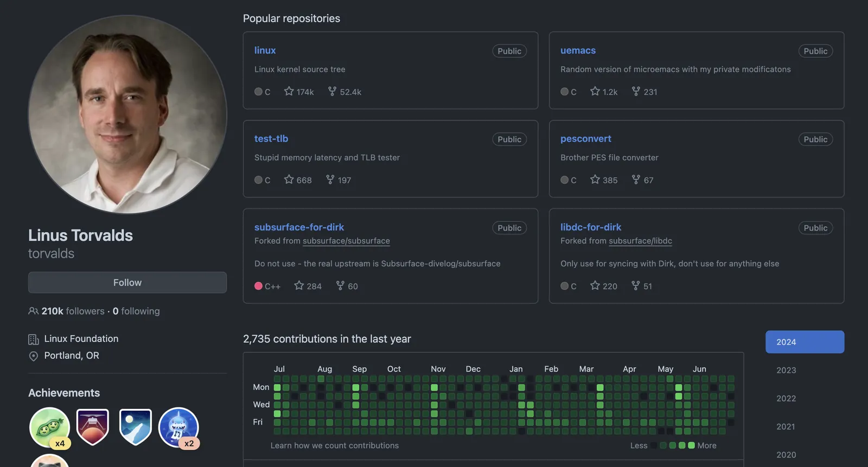Click 2,735 contributions in the last year
The width and height of the screenshot is (868, 467).
327,339
